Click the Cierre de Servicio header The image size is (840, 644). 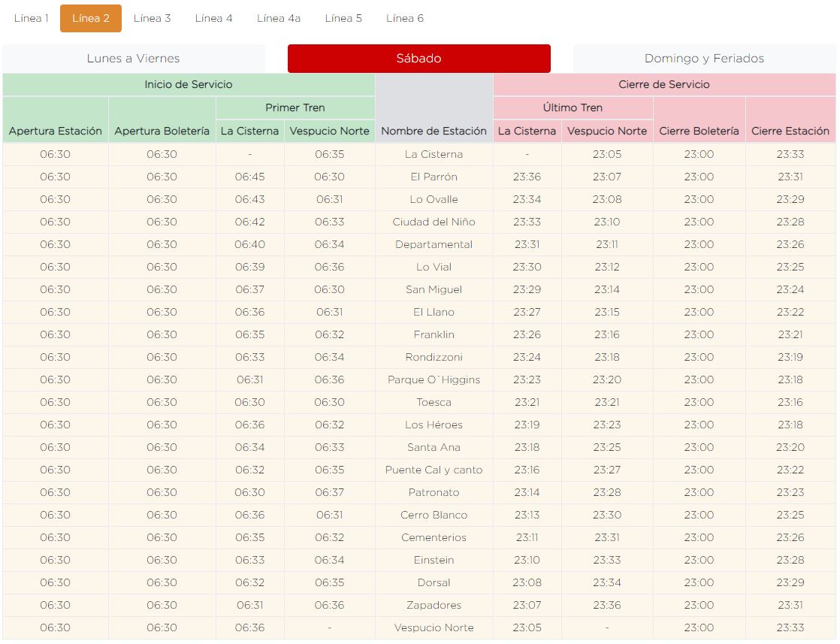(664, 85)
